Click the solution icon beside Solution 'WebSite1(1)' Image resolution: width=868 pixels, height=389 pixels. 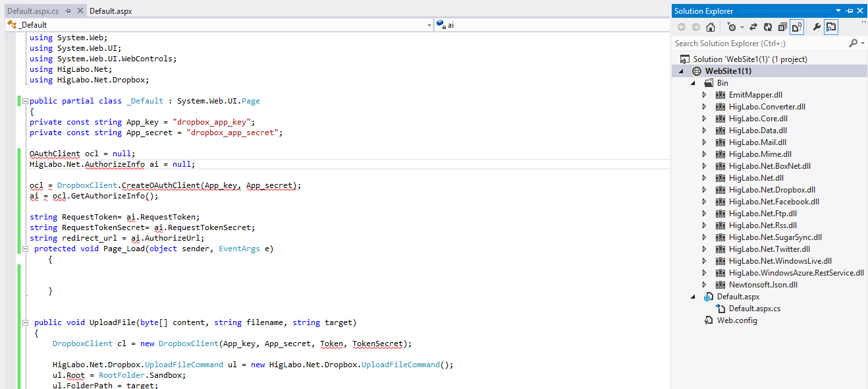click(685, 59)
